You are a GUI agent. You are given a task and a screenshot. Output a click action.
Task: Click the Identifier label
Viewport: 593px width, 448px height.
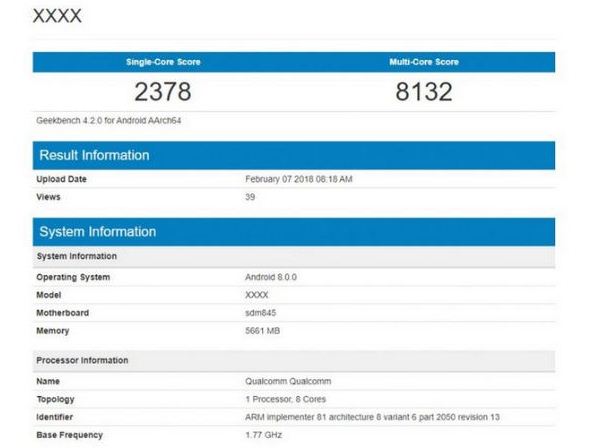click(x=55, y=417)
